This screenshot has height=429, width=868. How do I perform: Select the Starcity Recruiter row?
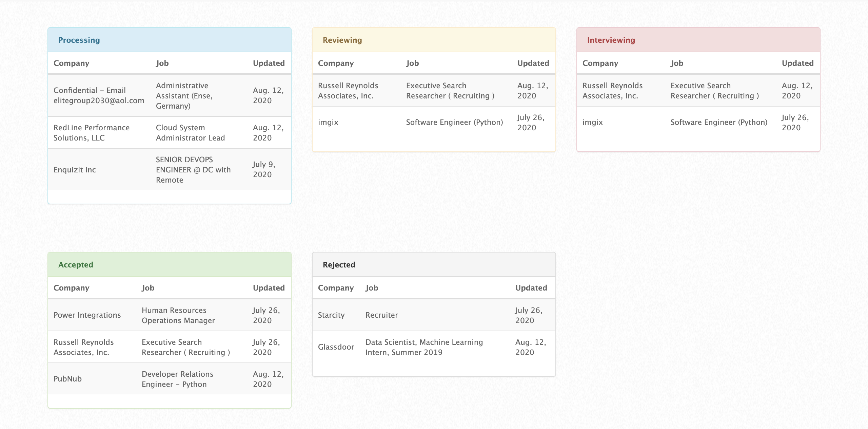(x=381, y=315)
